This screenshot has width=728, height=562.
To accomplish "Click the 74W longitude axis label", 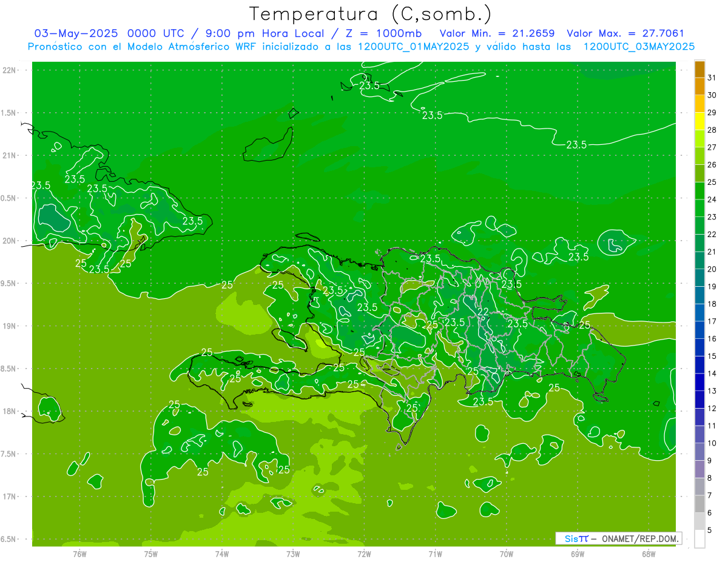I will coord(222,554).
